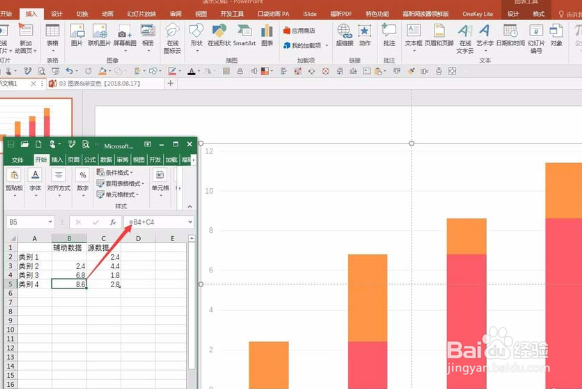Add a new document tab with the plus
Screen dimensions: 582x389
click(x=170, y=84)
